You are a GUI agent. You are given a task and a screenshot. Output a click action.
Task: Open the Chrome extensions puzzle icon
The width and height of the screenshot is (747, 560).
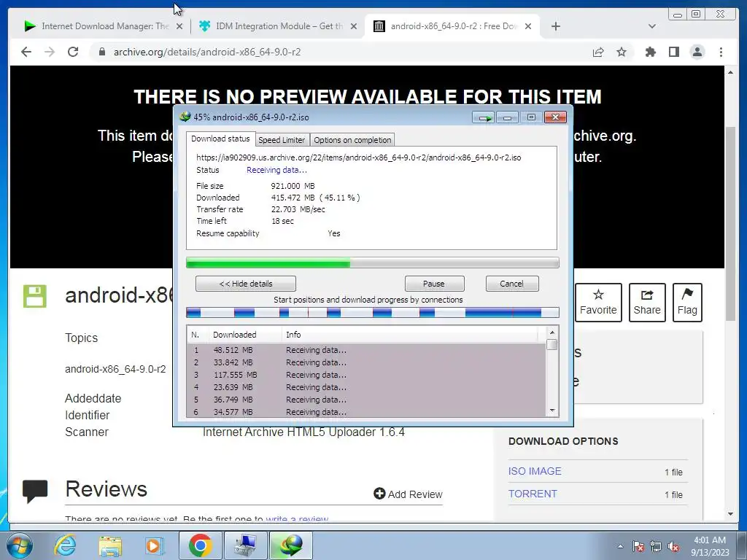(x=650, y=52)
